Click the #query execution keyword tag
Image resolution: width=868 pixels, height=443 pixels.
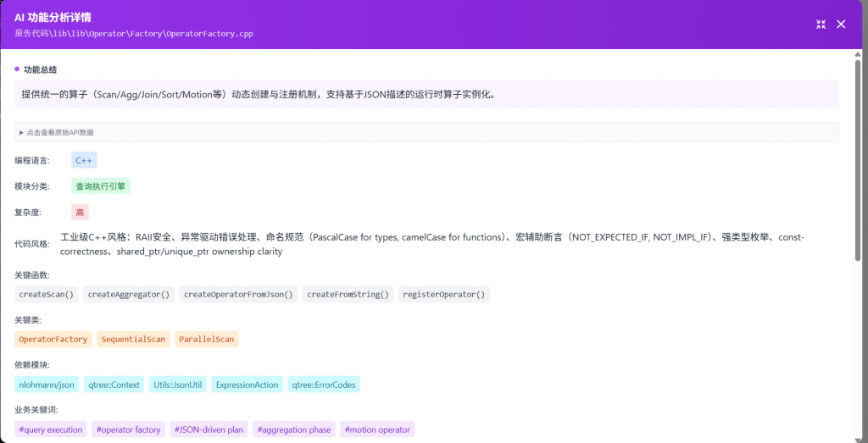[x=51, y=429]
